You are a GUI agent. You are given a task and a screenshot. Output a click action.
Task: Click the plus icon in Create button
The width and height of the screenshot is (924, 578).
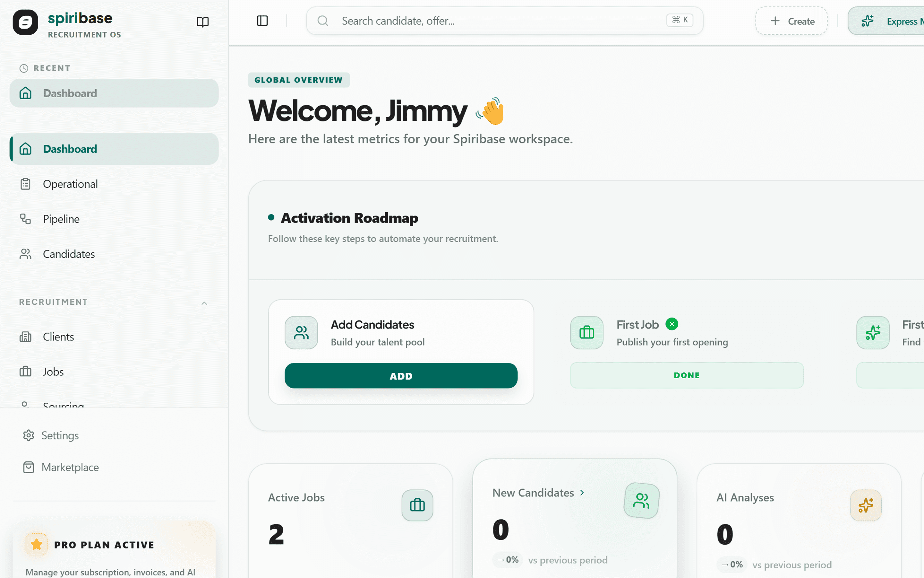tap(775, 21)
